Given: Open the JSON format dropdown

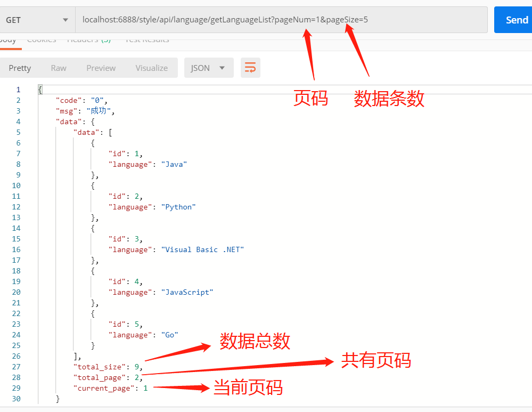Looking at the screenshot, I should 209,68.
